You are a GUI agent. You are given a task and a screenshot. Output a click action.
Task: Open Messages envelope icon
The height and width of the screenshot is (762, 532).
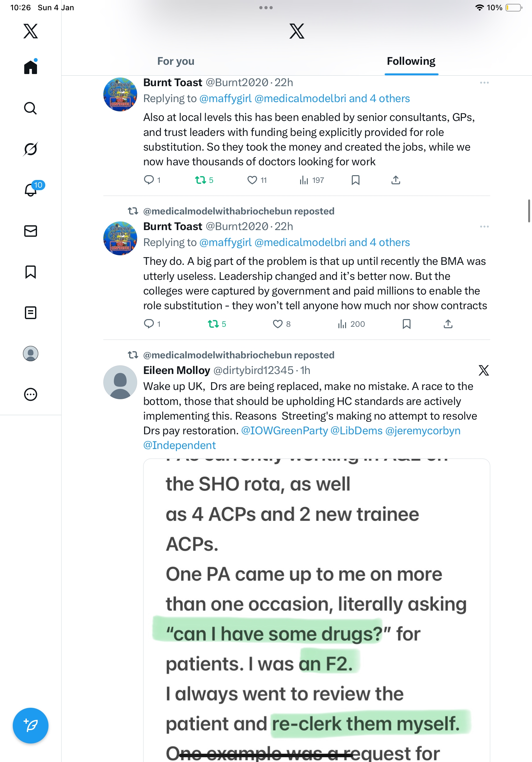pyautogui.click(x=31, y=231)
